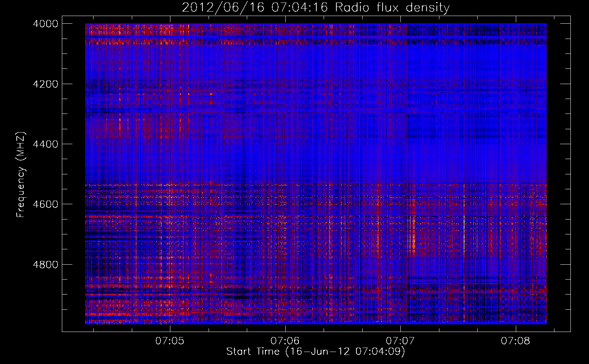This screenshot has width=589, height=364.
Task: Click the 'Start Time (16-Jun-12 07:04:09)' label
Action: (x=316, y=352)
